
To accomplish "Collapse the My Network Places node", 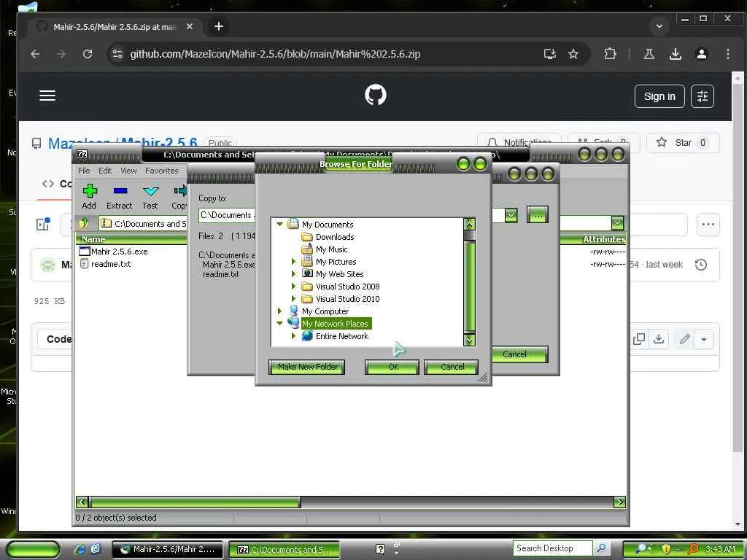I will point(279,323).
